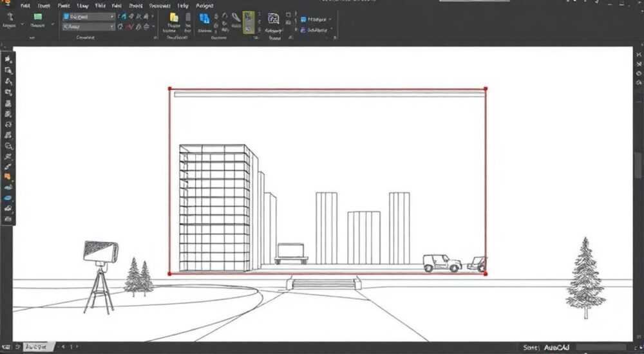Click the vertical scrollbar thumb on the right edge
This screenshot has width=644, height=354.
pos(639,165)
